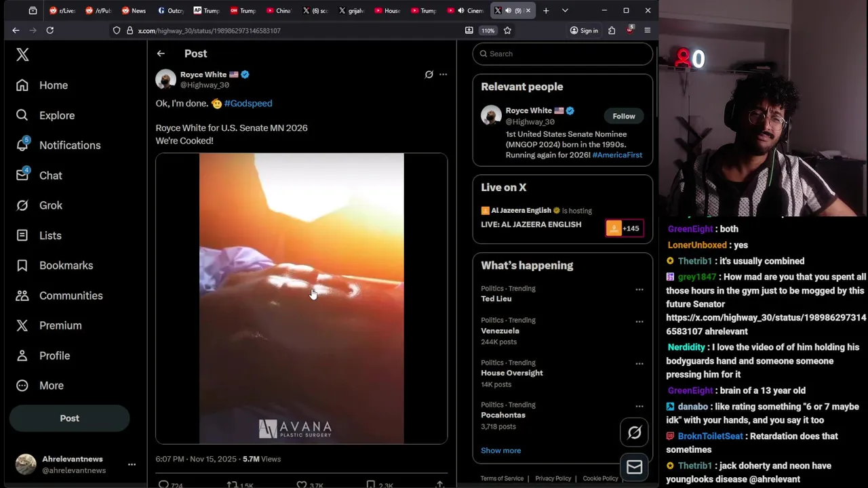
Task: Click the @Highway_30 handle under post author
Action: coord(204,85)
